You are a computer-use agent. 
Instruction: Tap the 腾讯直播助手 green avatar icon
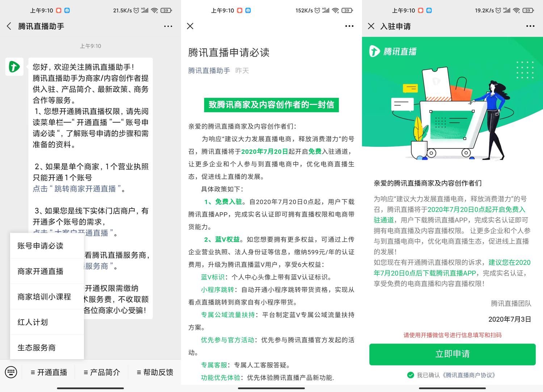point(14,67)
